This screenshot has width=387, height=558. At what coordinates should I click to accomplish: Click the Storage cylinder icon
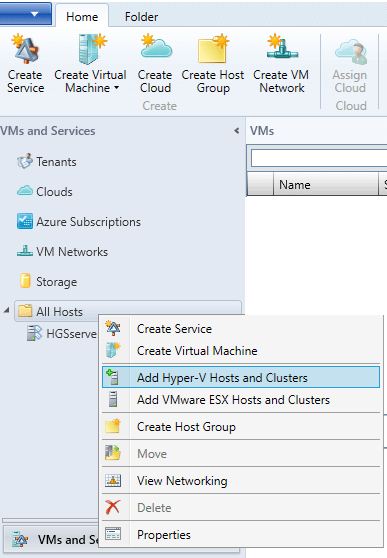(x=25, y=281)
